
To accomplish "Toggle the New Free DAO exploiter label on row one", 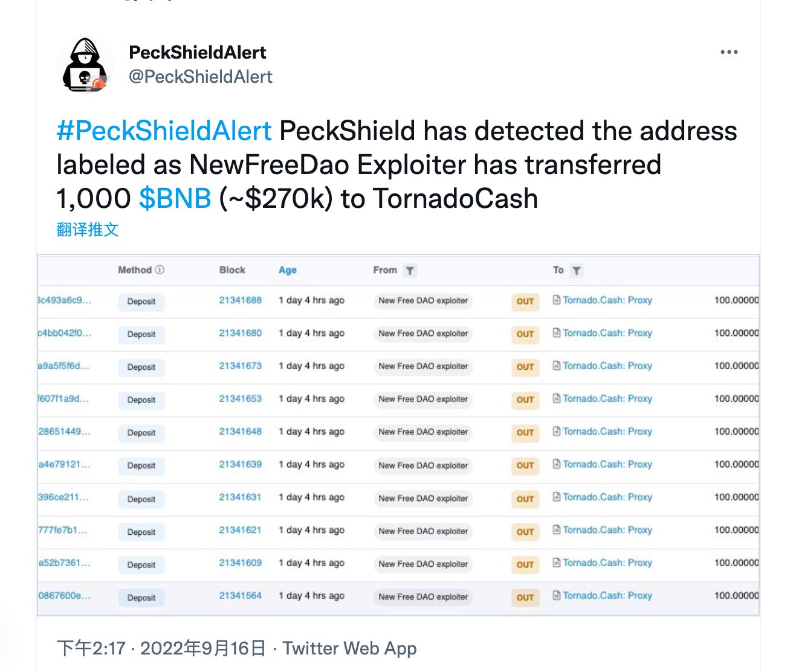I will (422, 300).
